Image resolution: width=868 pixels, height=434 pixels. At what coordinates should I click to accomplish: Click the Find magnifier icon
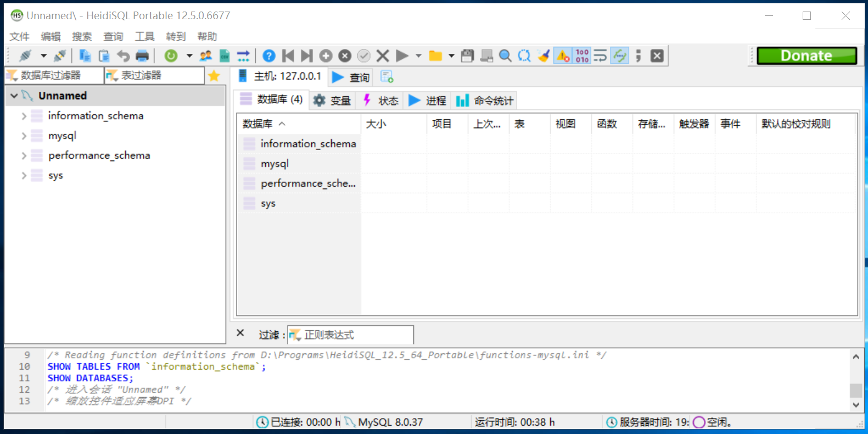[506, 55]
